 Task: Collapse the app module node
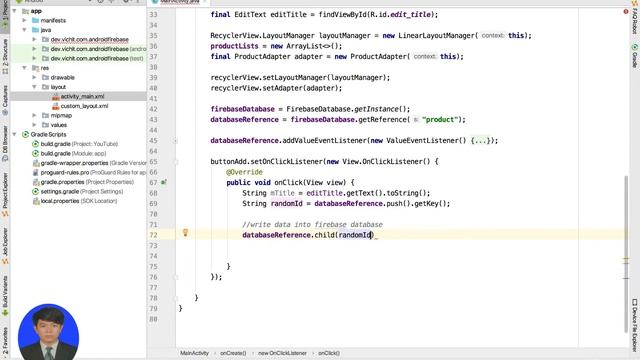pyautogui.click(x=15, y=11)
